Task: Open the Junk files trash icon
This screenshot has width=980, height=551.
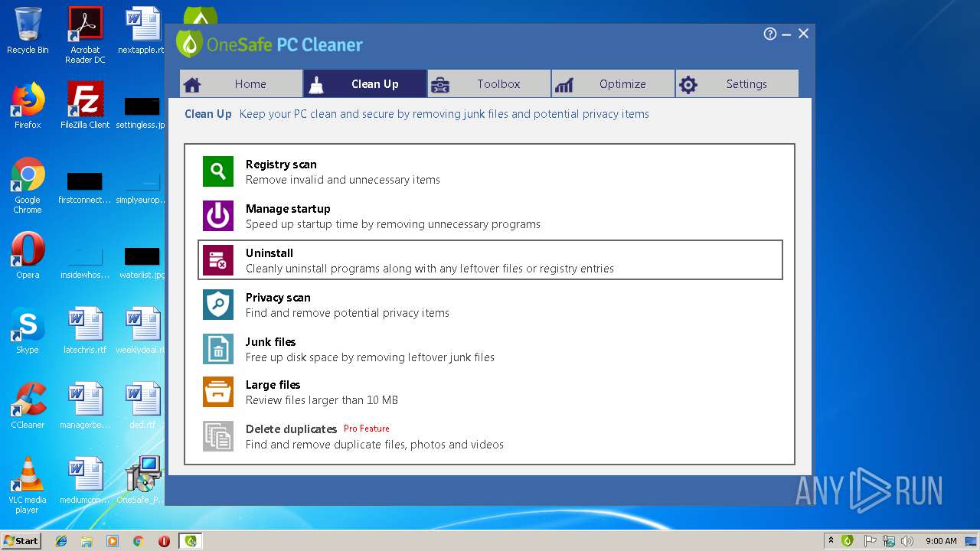Action: click(x=218, y=349)
